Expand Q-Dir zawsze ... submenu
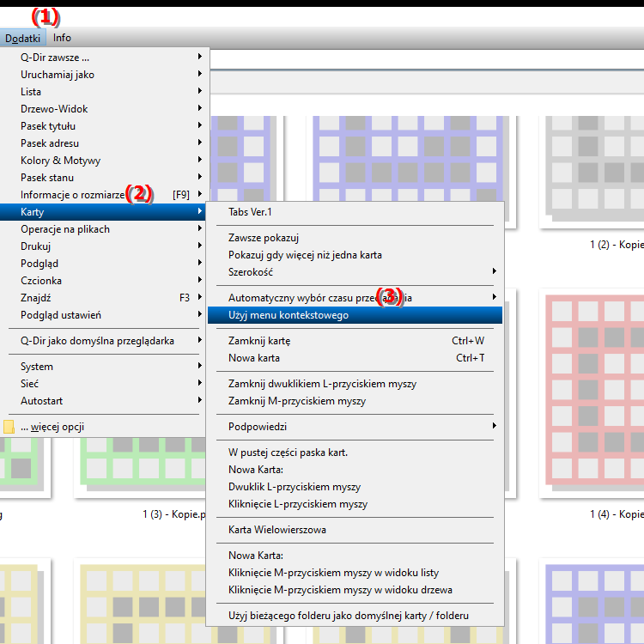The image size is (644, 644). tap(105, 57)
